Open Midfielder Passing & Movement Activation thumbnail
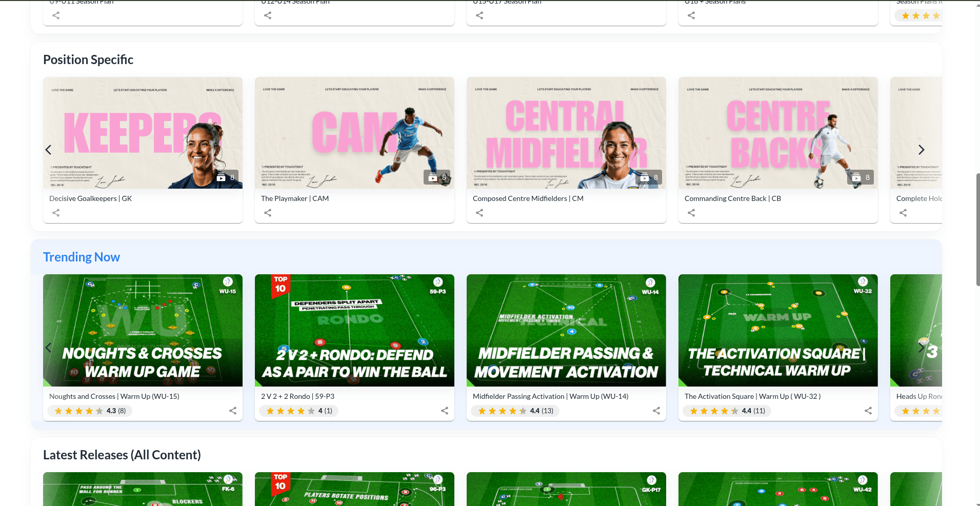980x506 pixels. (x=566, y=330)
